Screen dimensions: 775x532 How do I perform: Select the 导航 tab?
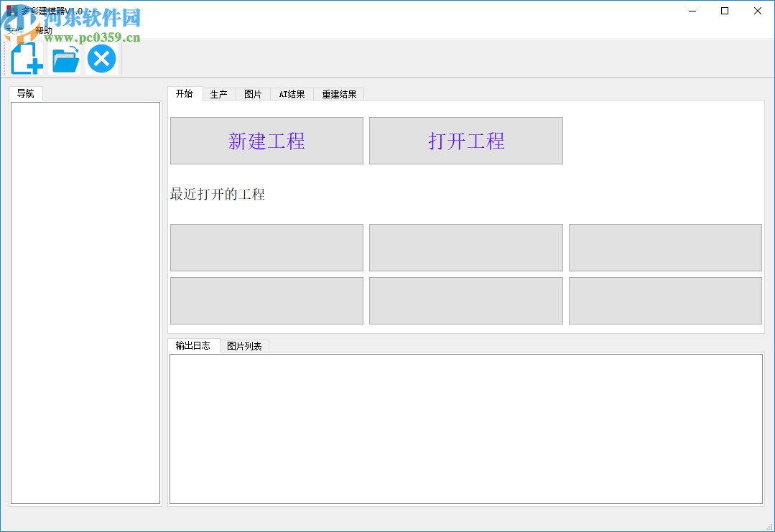(26, 93)
